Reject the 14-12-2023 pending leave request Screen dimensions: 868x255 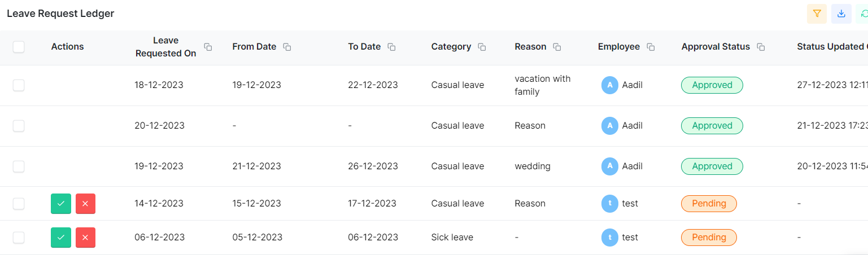(85, 204)
